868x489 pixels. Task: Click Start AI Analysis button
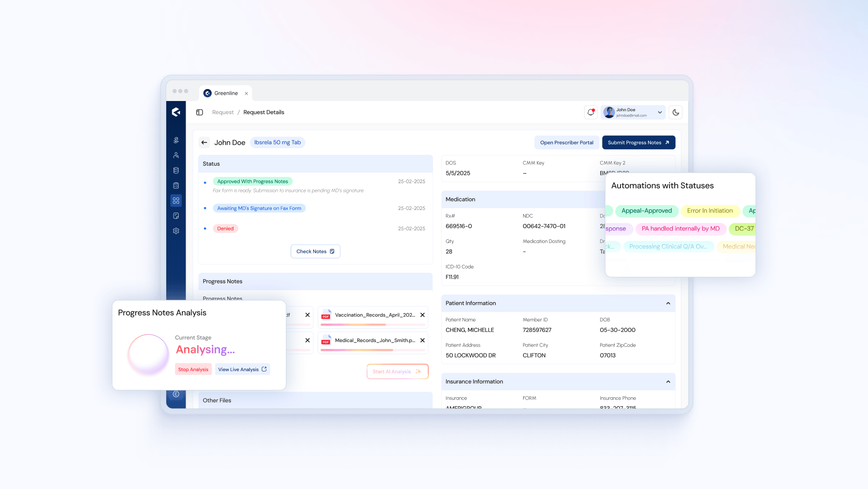(397, 371)
